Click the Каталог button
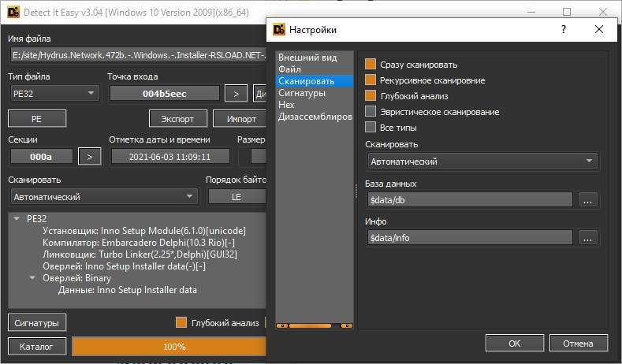 coord(37,347)
